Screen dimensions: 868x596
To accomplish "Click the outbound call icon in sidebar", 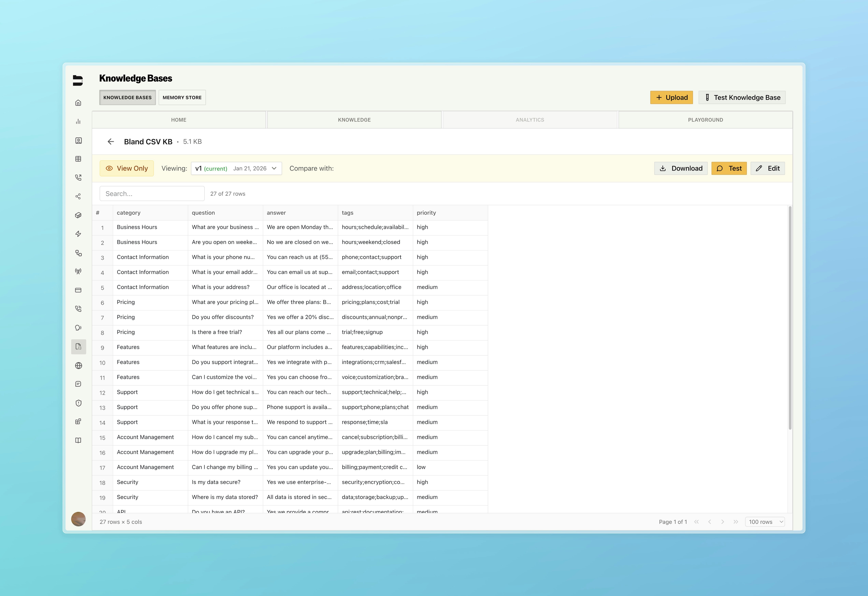I will tap(78, 177).
